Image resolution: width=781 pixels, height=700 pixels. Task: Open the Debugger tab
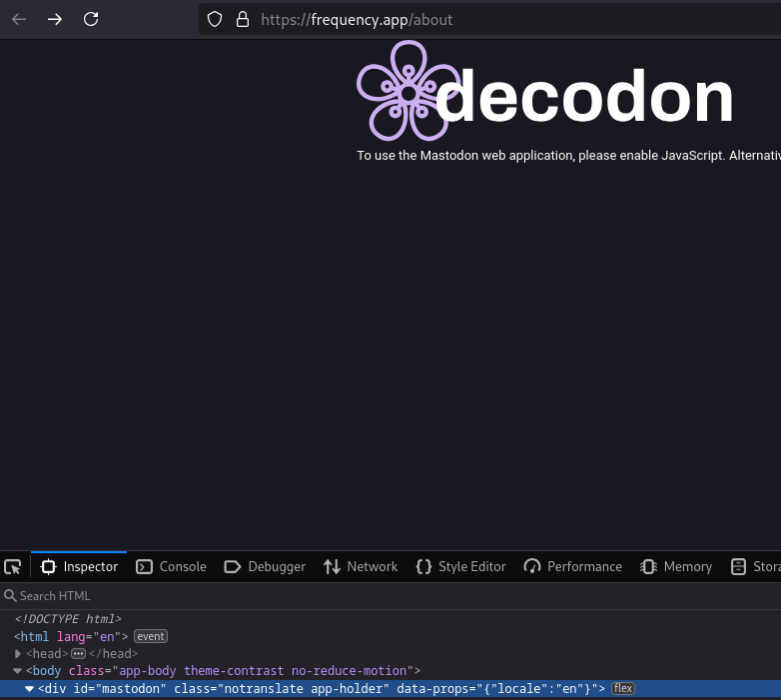click(x=265, y=566)
